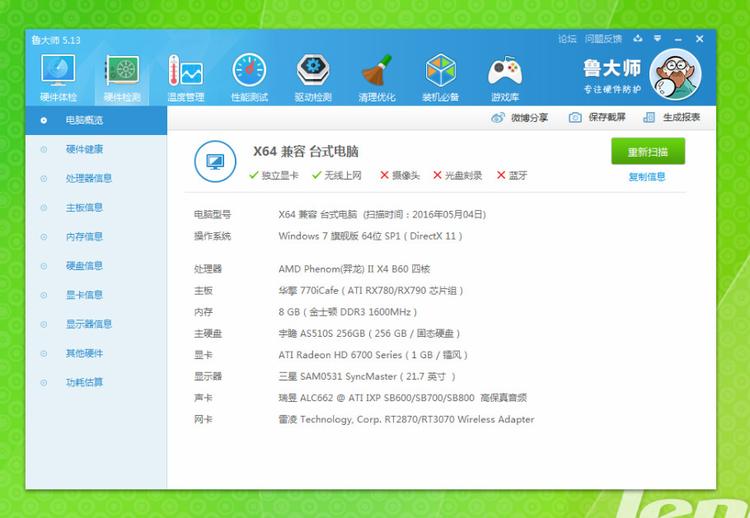Click the 鲁大师 mascot avatar
The width and height of the screenshot is (750, 518).
[x=675, y=74]
